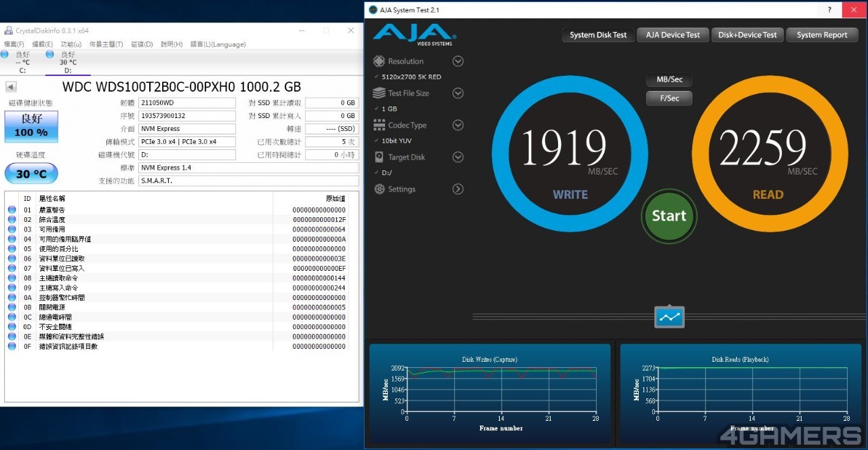Viewport: 868px width, 450px height.
Task: Click the previous disk arrow in CrystalDiskInfo
Action: 11,87
